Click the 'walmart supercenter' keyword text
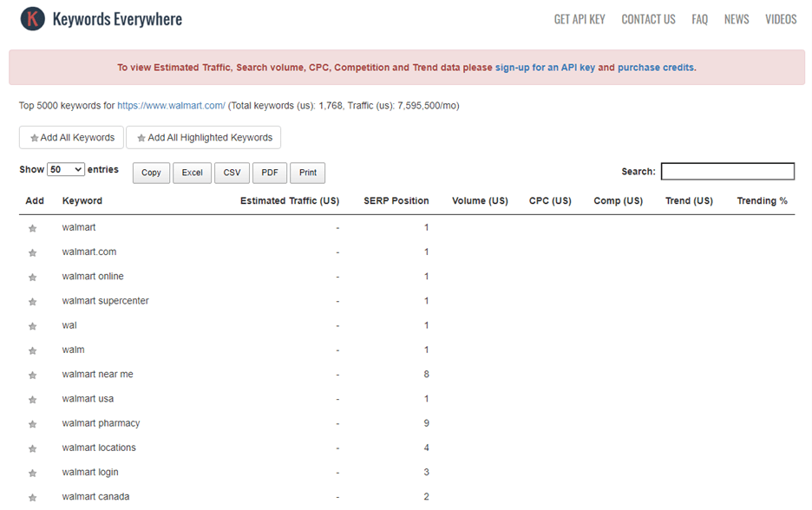The height and width of the screenshot is (510, 812). 105,301
